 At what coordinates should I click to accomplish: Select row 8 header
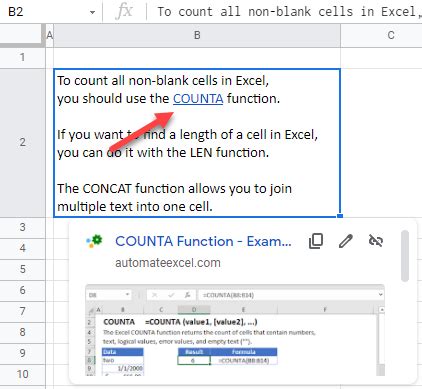click(22, 332)
